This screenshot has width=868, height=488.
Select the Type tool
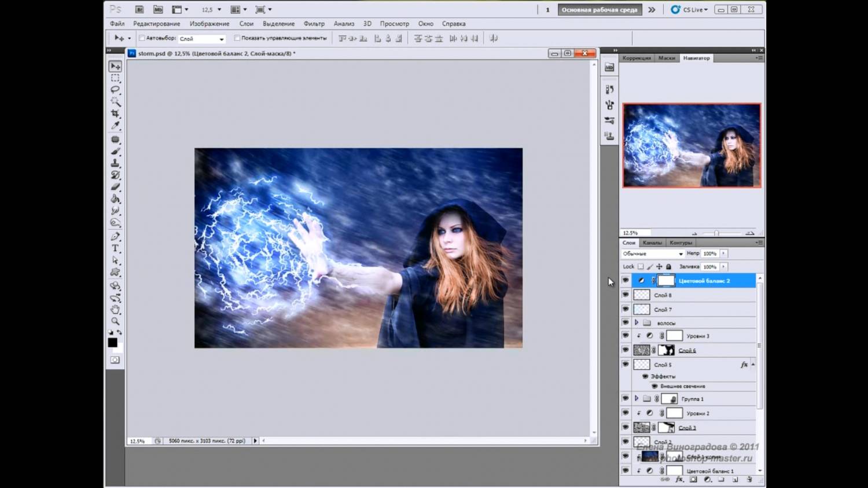(115, 248)
